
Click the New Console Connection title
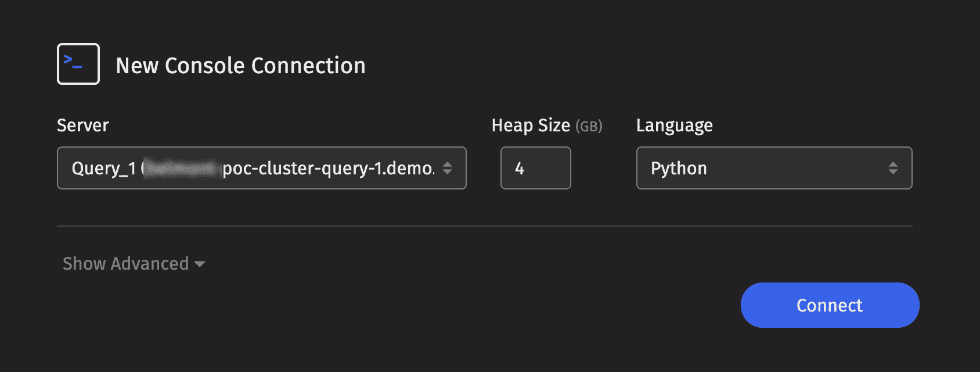(x=240, y=66)
